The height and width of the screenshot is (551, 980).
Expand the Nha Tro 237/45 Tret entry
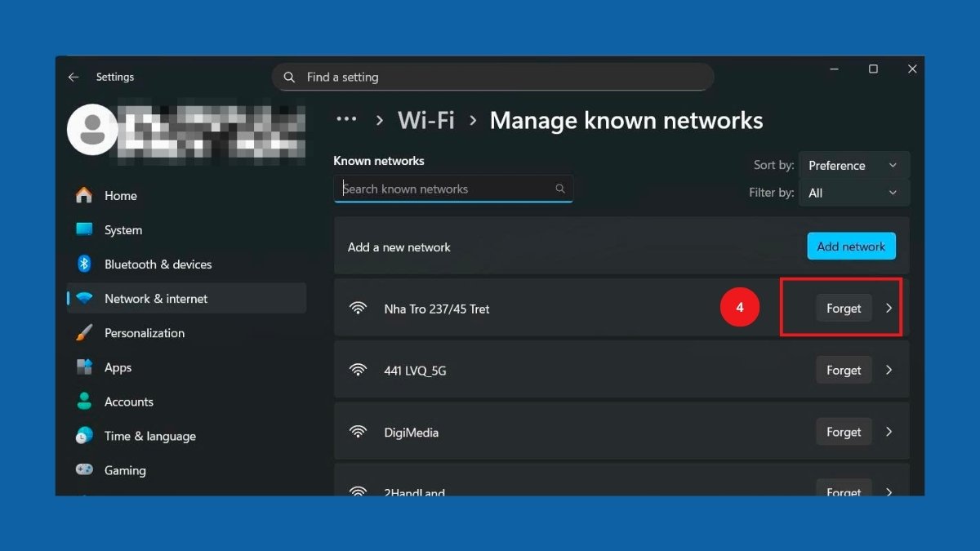click(889, 308)
